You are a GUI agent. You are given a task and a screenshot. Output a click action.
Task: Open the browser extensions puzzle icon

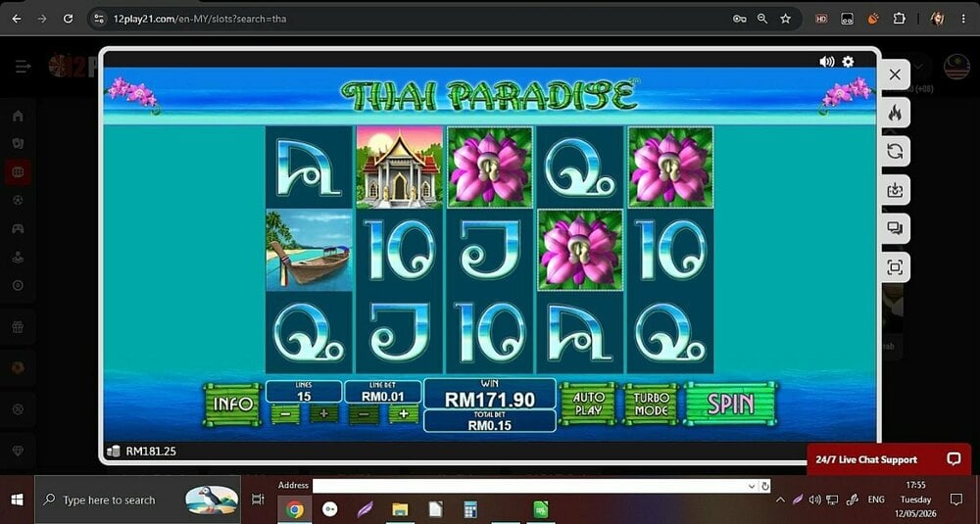900,19
